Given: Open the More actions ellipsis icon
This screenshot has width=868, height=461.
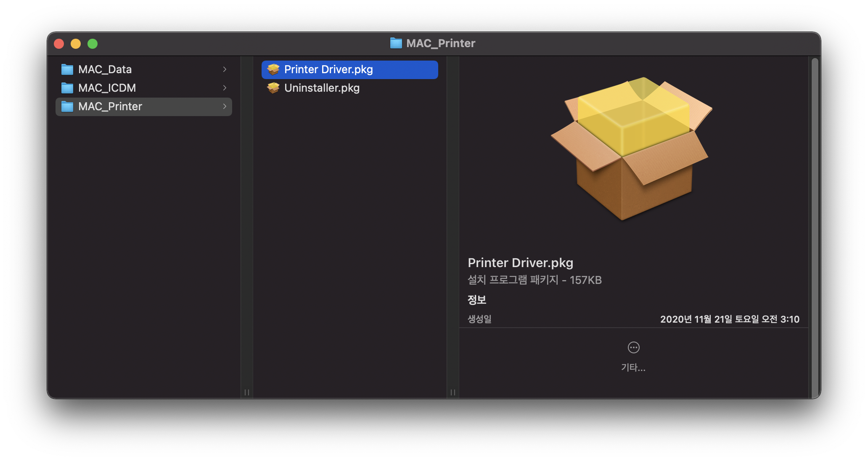Looking at the screenshot, I should pos(633,347).
